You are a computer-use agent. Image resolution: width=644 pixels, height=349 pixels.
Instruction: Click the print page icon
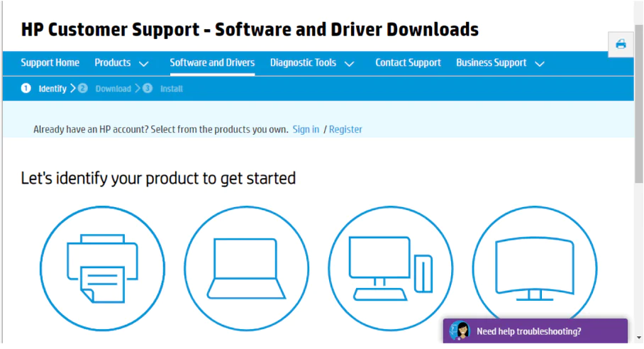tap(621, 44)
